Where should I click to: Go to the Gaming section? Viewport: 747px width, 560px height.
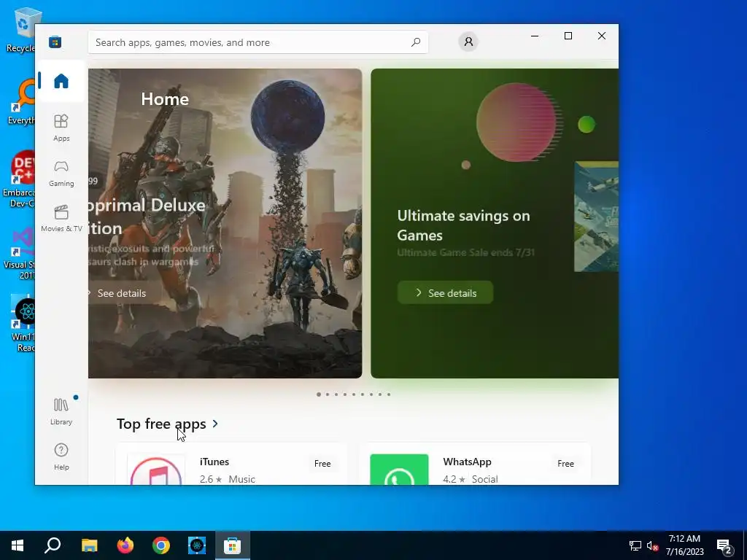pyautogui.click(x=61, y=174)
